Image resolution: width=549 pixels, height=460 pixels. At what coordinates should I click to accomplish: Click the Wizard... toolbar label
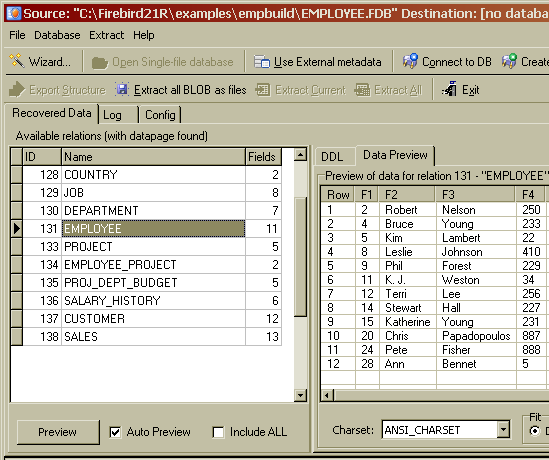tap(50, 62)
